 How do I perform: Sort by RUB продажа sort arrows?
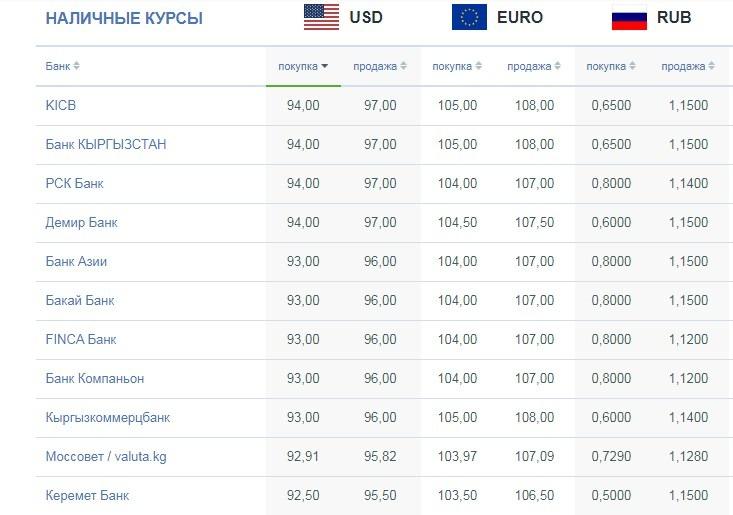point(711,66)
